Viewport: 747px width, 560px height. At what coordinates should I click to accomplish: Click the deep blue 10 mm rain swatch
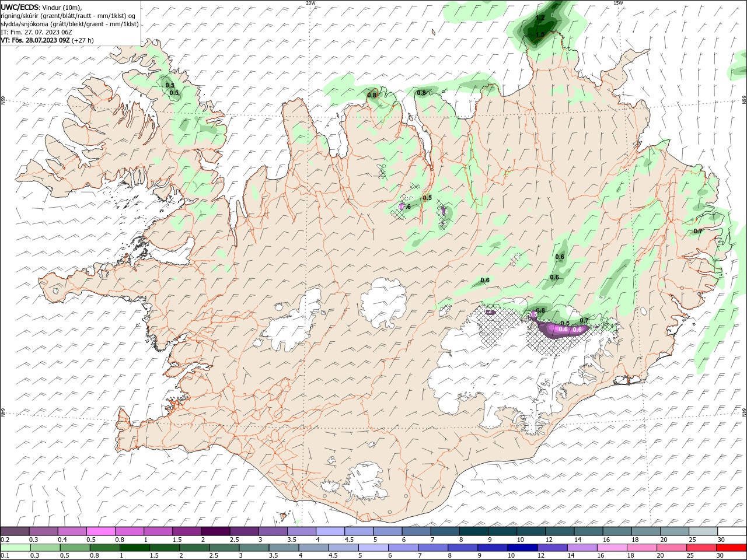(523, 548)
